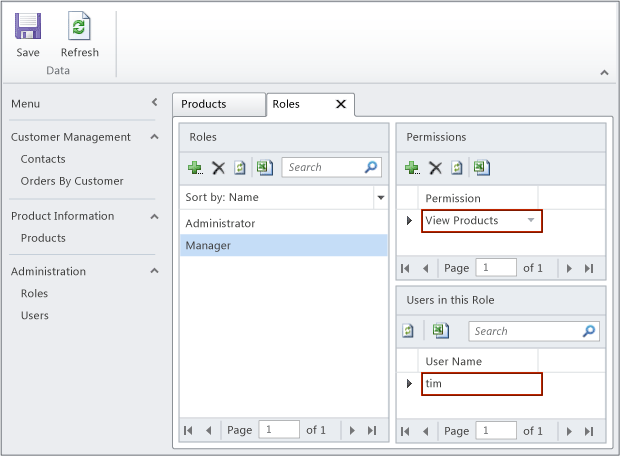
Task: Close the Roles tab
Action: [341, 104]
